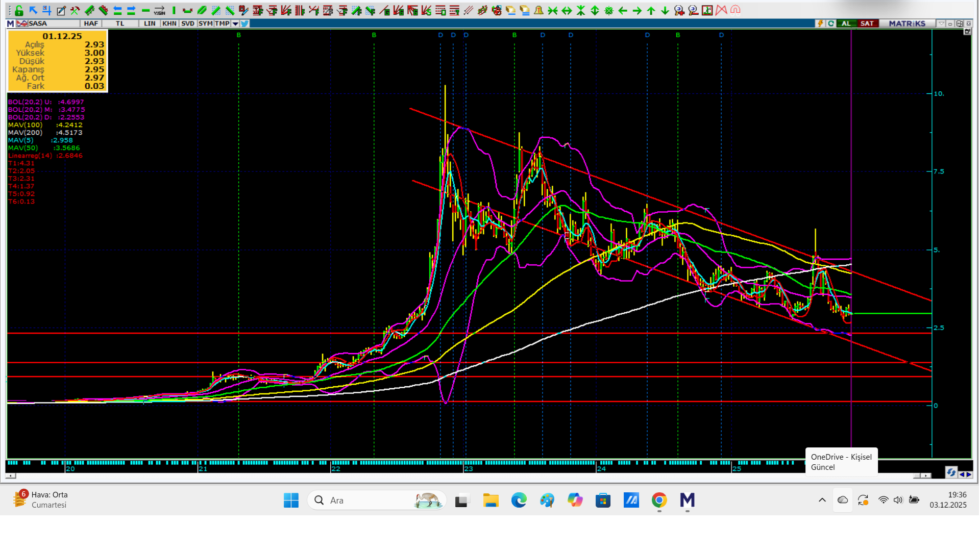Click the lightning bolt icon near AL
The width and height of the screenshot is (980, 551).
click(x=820, y=23)
